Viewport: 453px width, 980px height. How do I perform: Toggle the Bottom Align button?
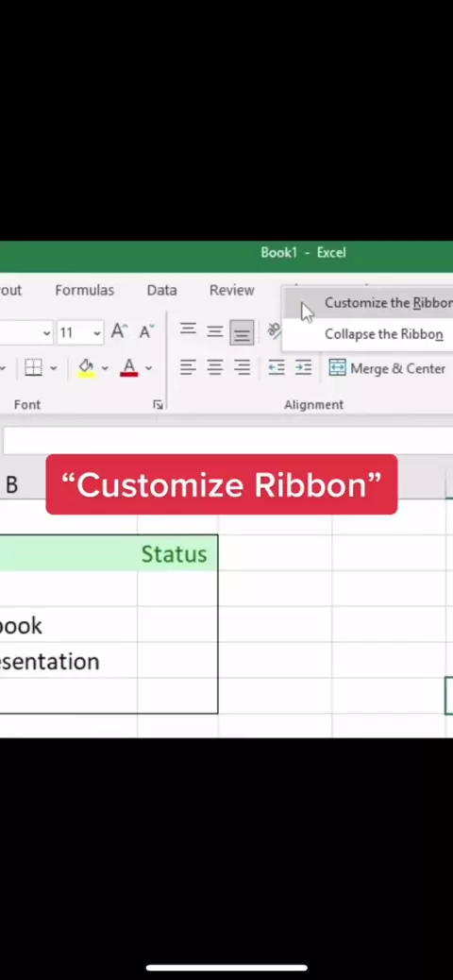242,332
